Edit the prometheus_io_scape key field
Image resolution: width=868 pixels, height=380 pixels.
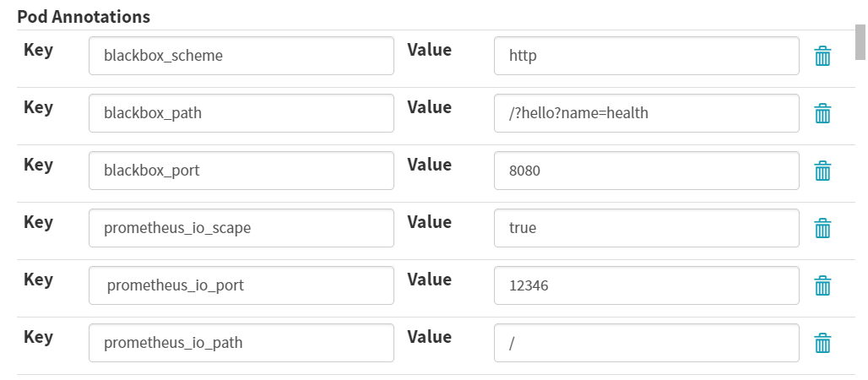pyautogui.click(x=241, y=228)
